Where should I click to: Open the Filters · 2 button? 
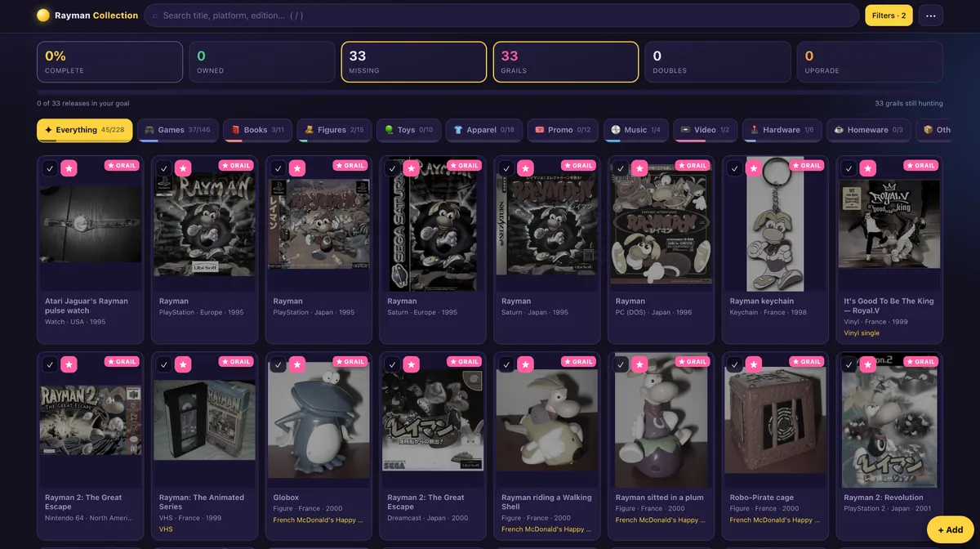(x=889, y=16)
